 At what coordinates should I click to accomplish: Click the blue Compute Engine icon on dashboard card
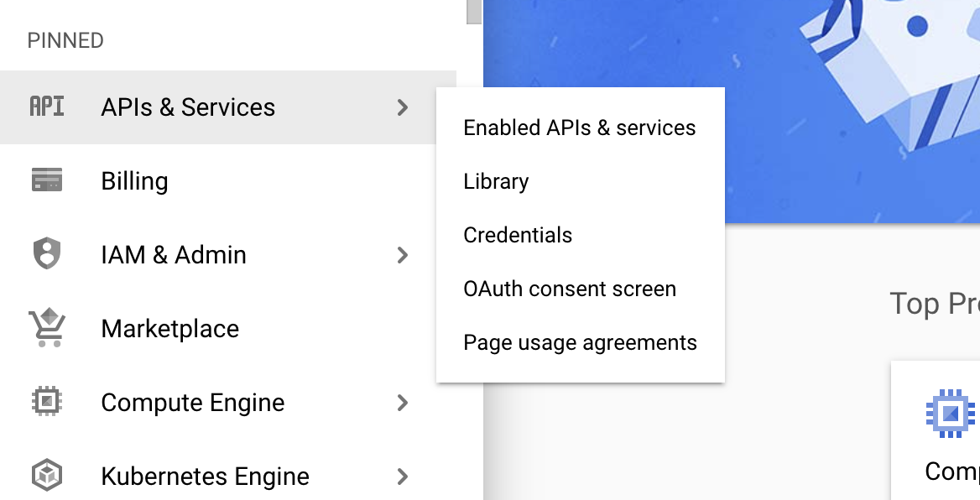point(949,412)
